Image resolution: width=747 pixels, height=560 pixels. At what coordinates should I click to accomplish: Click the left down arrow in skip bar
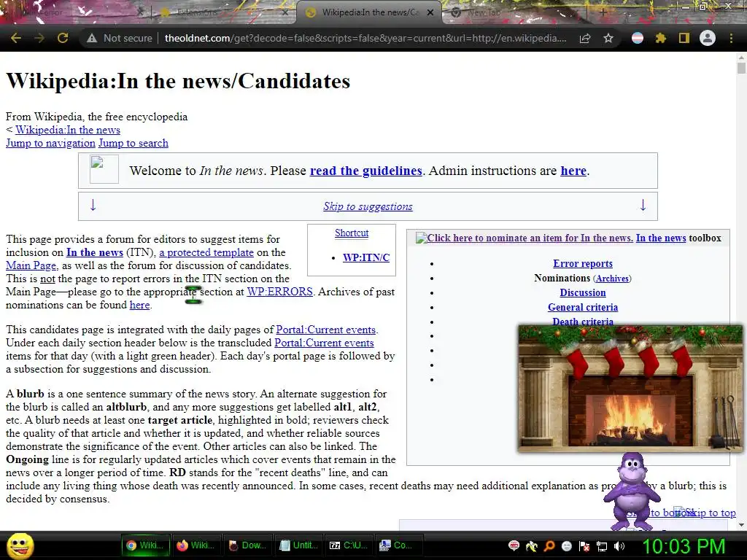[93, 205]
